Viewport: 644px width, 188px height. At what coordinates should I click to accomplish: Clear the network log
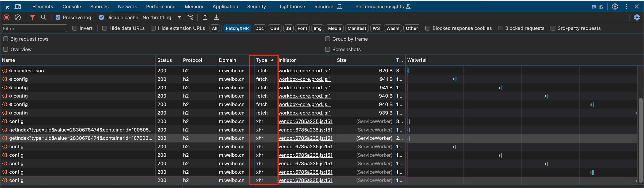click(x=17, y=17)
